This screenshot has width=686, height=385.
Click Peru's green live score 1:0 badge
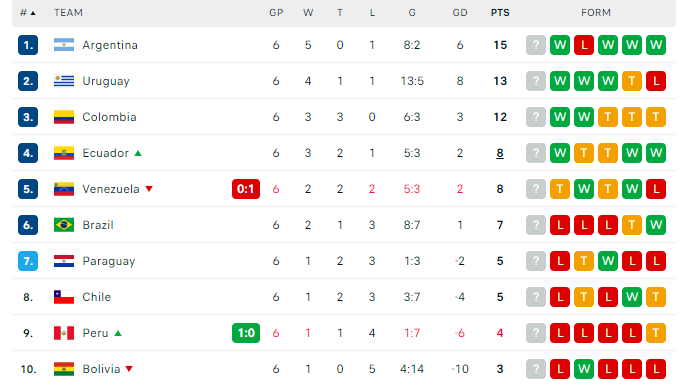tap(246, 333)
